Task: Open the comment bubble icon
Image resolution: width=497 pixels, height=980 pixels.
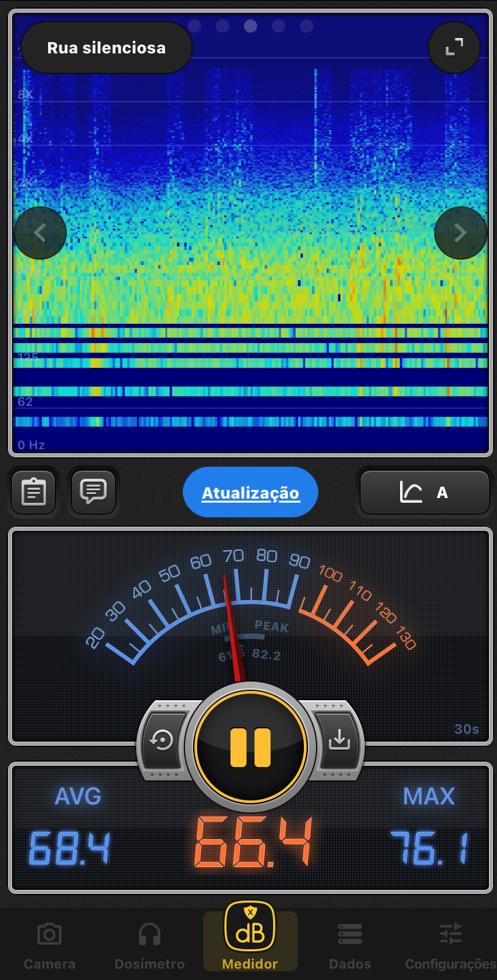Action: tap(94, 492)
